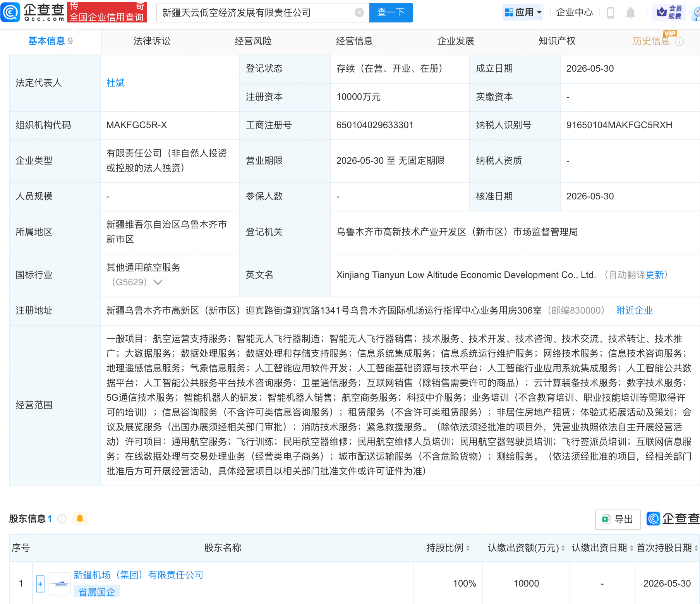
Task: Open 新疆机场（集团）有限责任公司 link
Action: (139, 575)
